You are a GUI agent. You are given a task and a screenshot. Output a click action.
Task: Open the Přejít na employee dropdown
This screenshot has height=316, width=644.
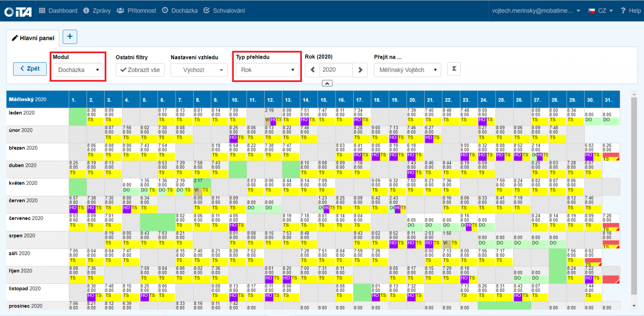point(407,70)
